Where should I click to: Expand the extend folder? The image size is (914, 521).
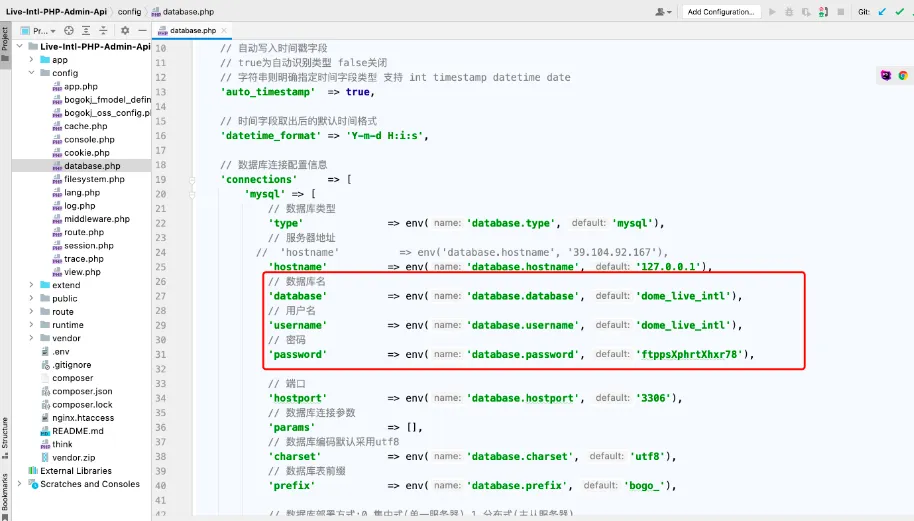tap(31, 285)
